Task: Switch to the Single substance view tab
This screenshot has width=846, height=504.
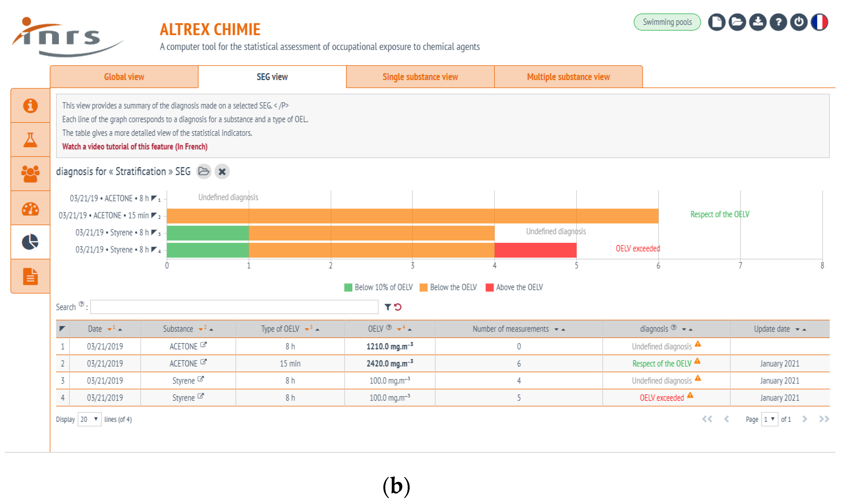Action: pos(420,77)
